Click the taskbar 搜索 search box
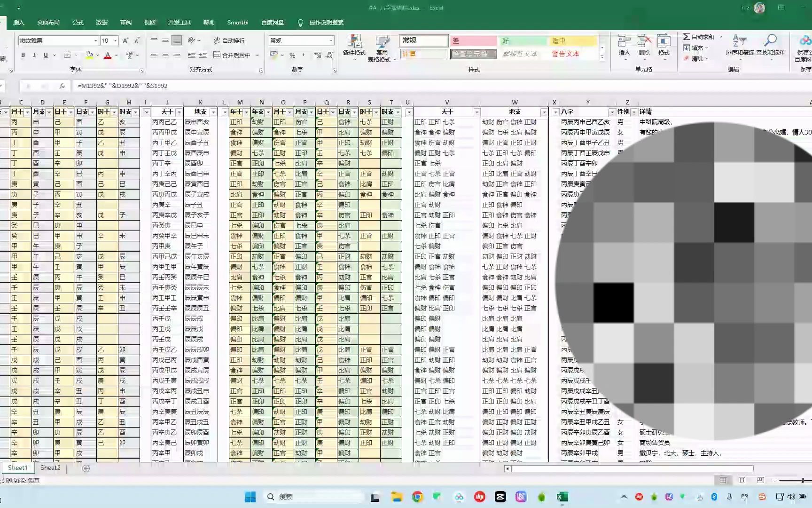Viewport: 812px width, 508px height. click(x=313, y=497)
